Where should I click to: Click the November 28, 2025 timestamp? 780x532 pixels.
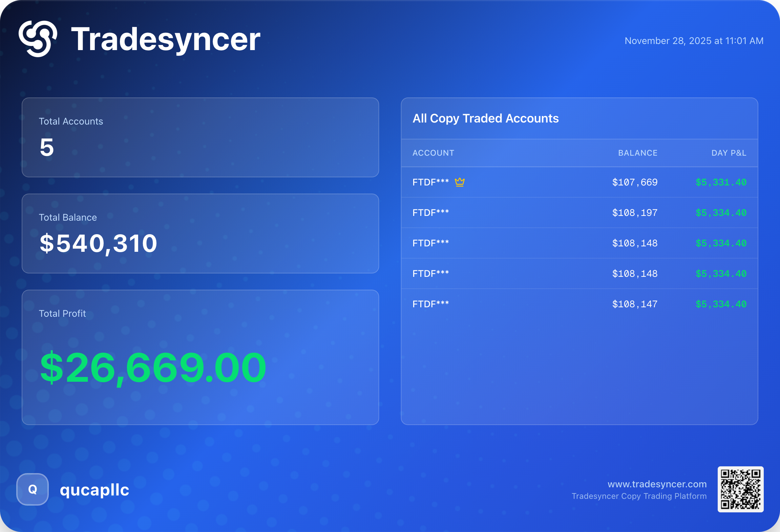(694, 41)
